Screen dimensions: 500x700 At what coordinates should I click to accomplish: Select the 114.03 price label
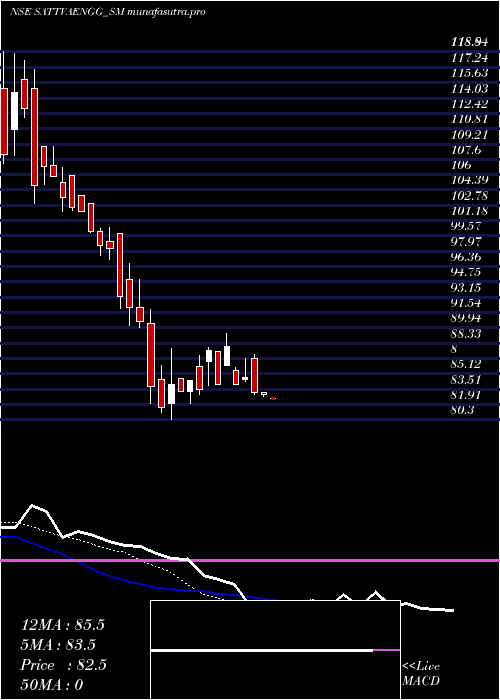pos(469,89)
